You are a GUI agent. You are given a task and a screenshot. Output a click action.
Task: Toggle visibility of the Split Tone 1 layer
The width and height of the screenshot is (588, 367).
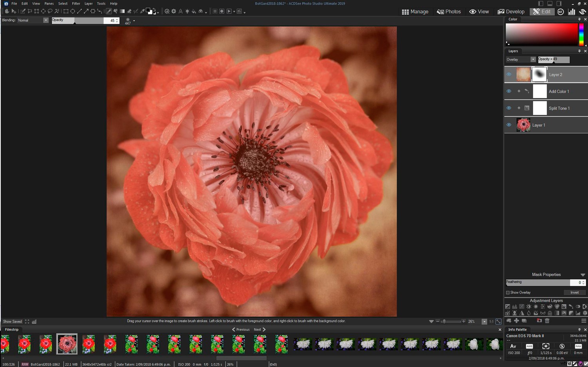tap(509, 108)
